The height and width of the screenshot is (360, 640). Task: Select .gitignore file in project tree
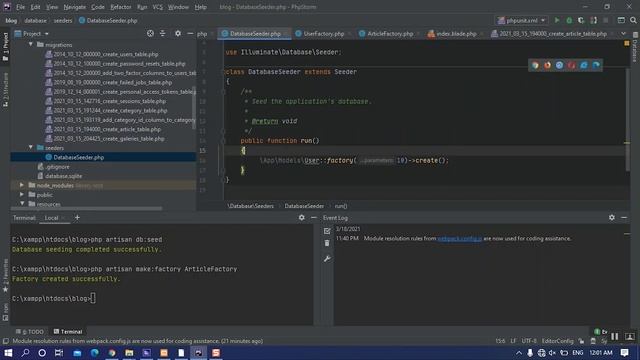[x=57, y=167]
